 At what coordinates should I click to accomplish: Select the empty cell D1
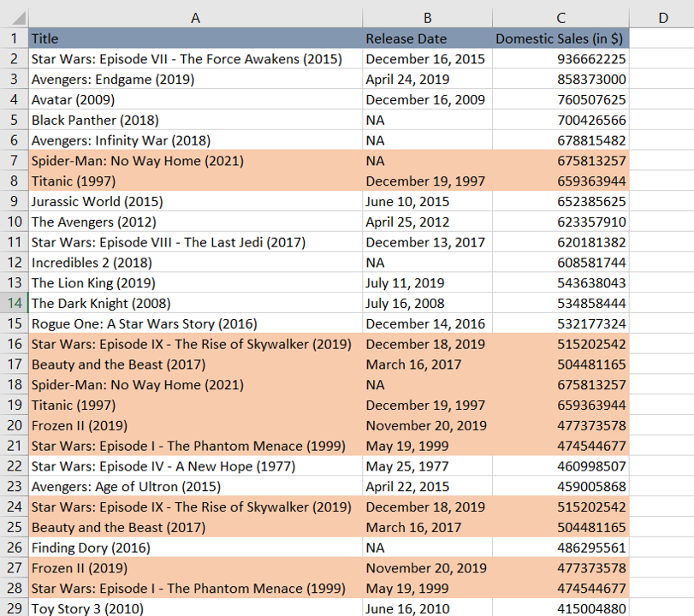click(661, 38)
